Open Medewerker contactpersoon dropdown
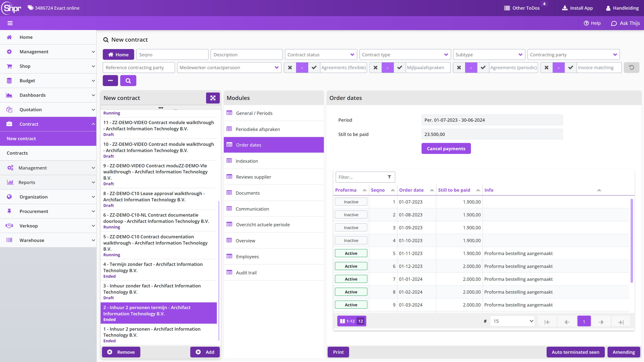Image resolution: width=644 pixels, height=362 pixels. pos(229,67)
